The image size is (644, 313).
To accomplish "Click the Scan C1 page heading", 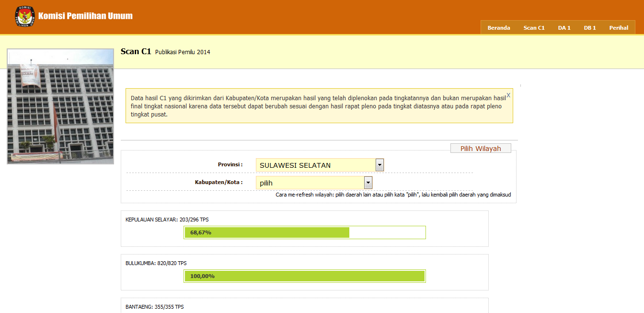I will point(136,52).
